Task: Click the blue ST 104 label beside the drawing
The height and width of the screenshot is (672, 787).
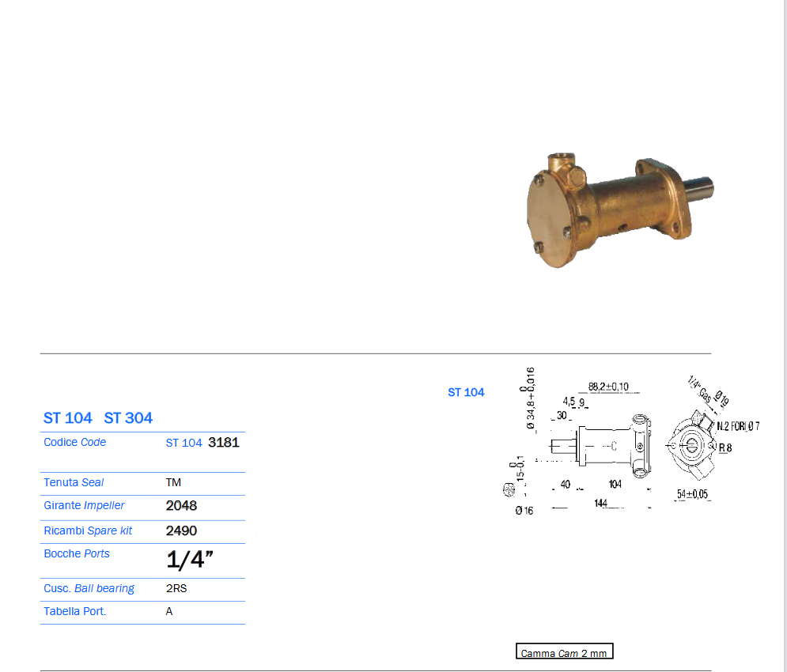Action: click(x=466, y=392)
